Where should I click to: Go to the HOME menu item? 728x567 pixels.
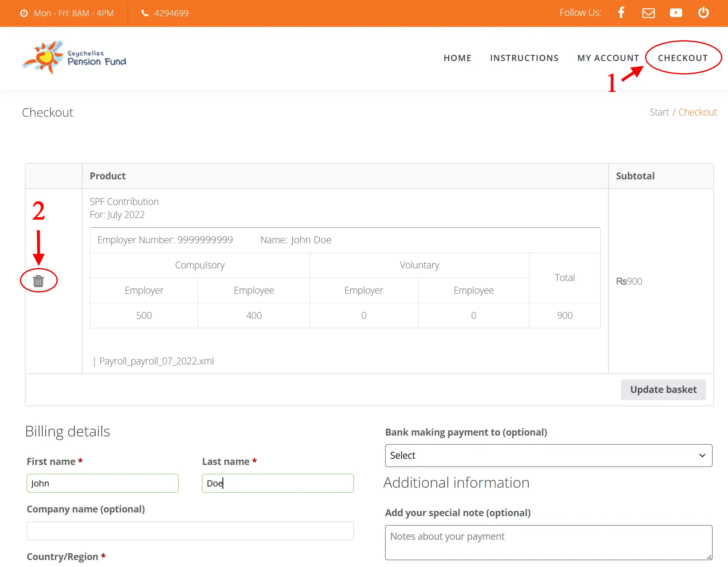pos(457,58)
